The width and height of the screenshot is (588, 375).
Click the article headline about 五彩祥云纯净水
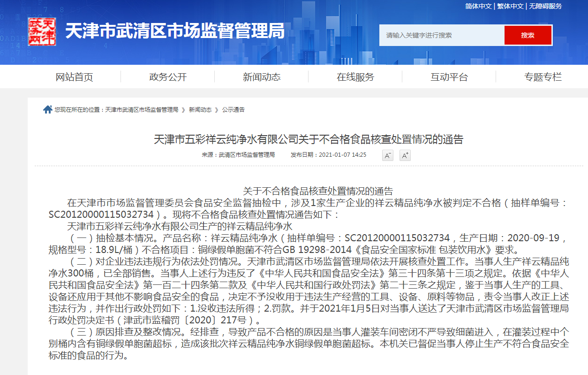pyautogui.click(x=309, y=139)
